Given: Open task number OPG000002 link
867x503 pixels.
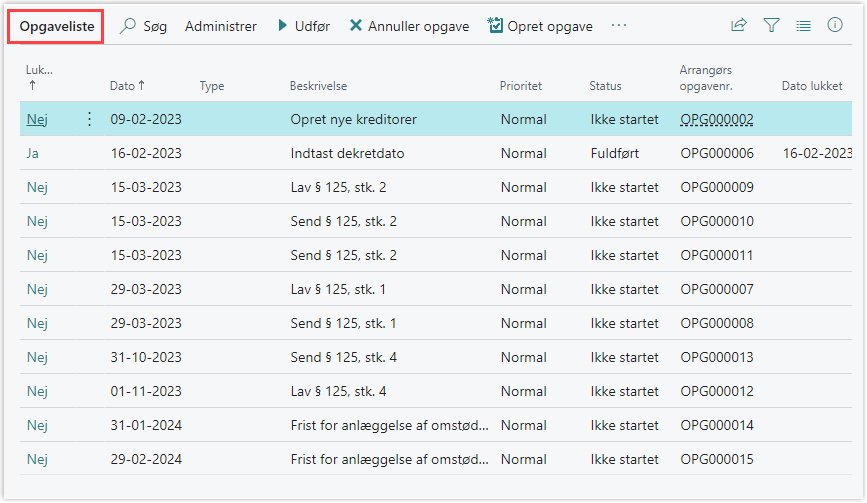Looking at the screenshot, I should click(716, 119).
